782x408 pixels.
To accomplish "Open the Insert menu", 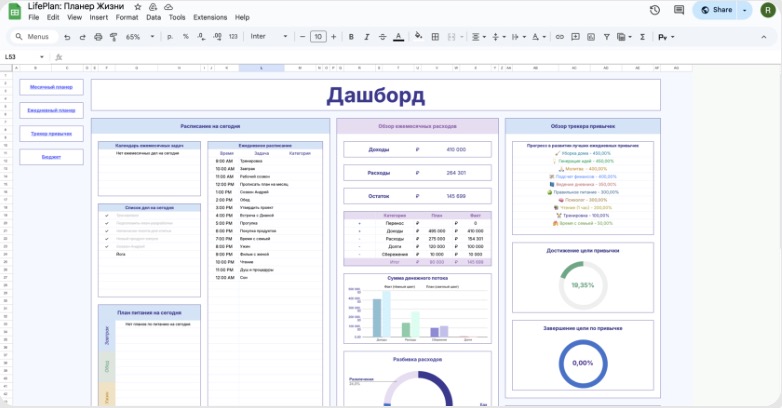I will [99, 17].
